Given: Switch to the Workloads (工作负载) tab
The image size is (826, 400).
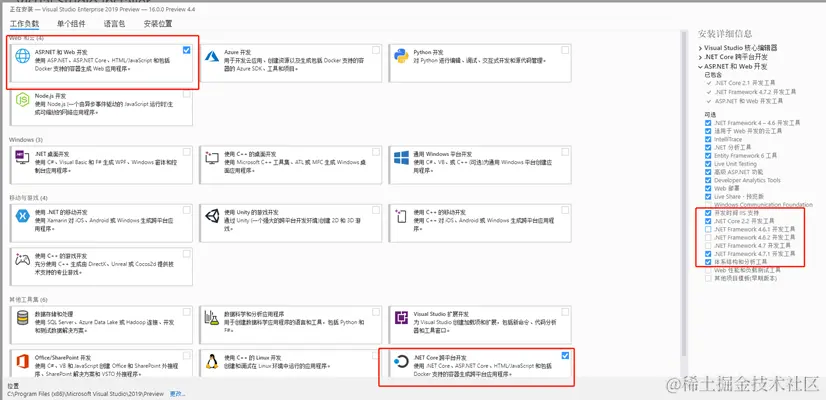Looking at the screenshot, I should click(x=25, y=24).
